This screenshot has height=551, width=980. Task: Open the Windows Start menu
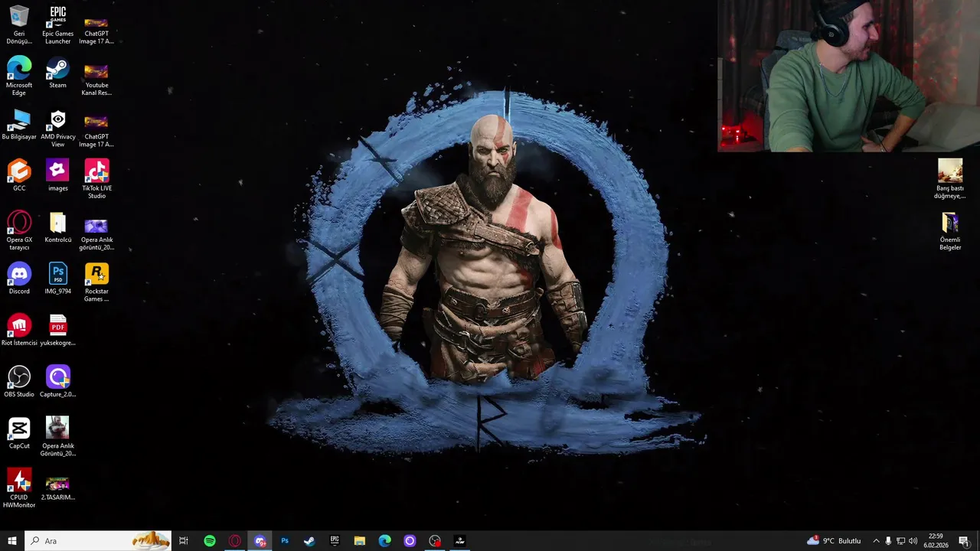coord(12,541)
